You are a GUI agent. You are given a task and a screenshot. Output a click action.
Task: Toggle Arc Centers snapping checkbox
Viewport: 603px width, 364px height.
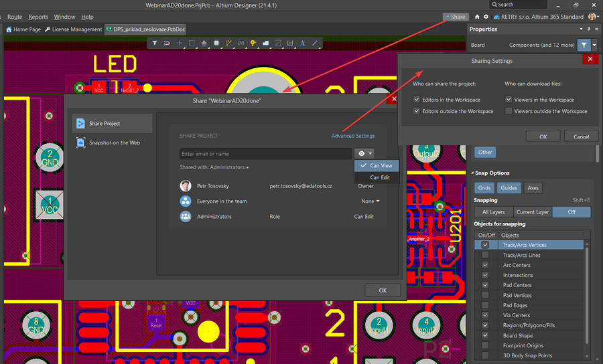[x=485, y=265]
